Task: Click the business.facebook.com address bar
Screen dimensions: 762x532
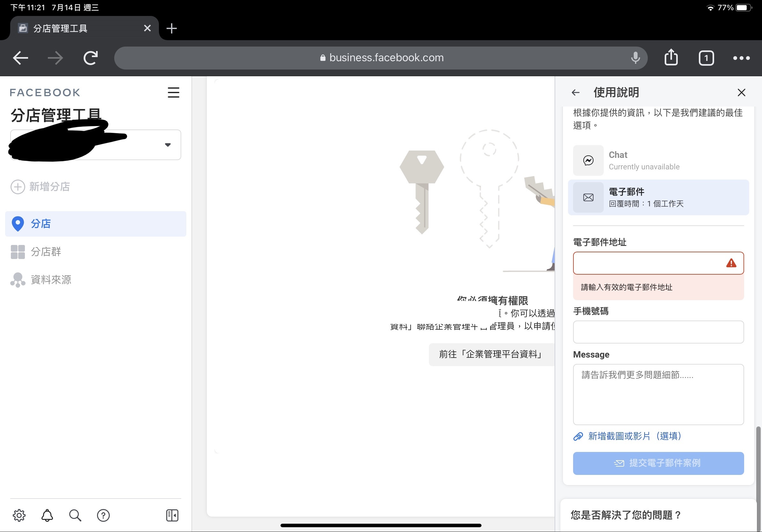Action: (x=381, y=58)
